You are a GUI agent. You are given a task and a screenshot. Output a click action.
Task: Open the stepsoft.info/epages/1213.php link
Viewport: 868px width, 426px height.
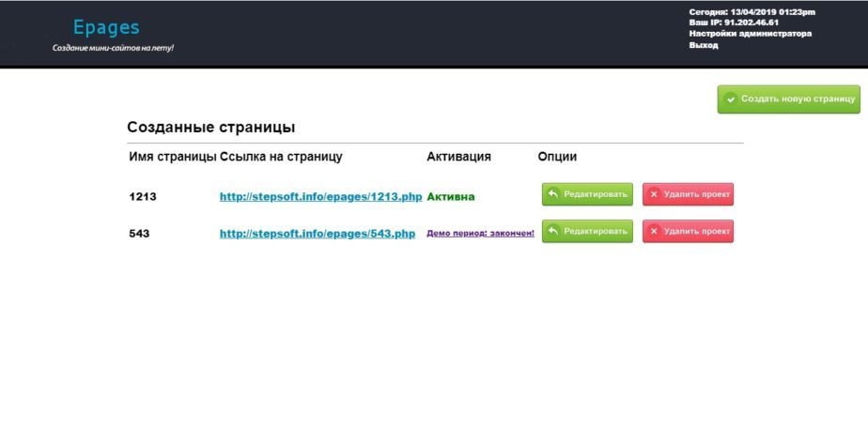point(321,196)
